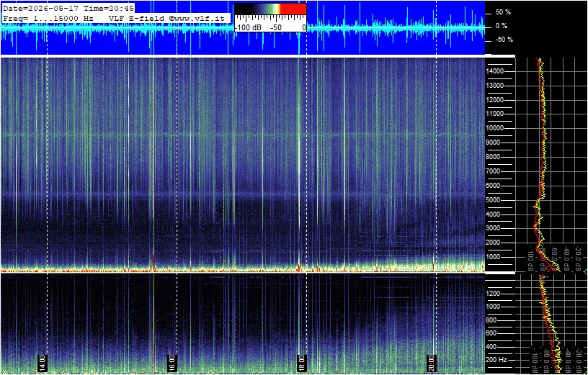Click the '0 %' amplitude scale label

click(x=502, y=26)
